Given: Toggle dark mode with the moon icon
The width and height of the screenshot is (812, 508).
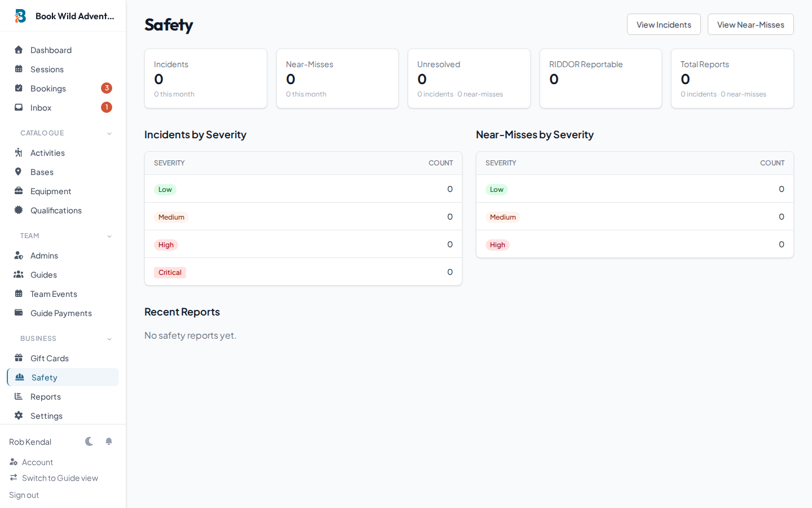Looking at the screenshot, I should click(89, 441).
